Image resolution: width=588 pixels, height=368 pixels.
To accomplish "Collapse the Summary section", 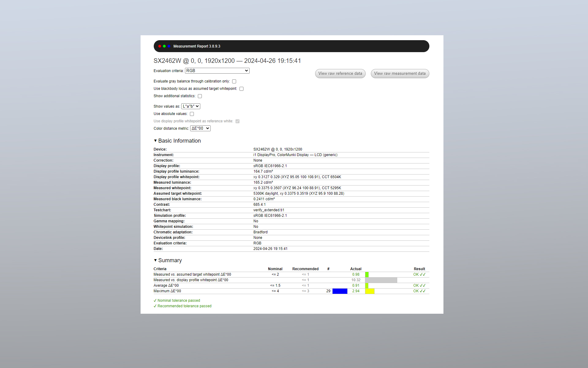I will pos(155,260).
